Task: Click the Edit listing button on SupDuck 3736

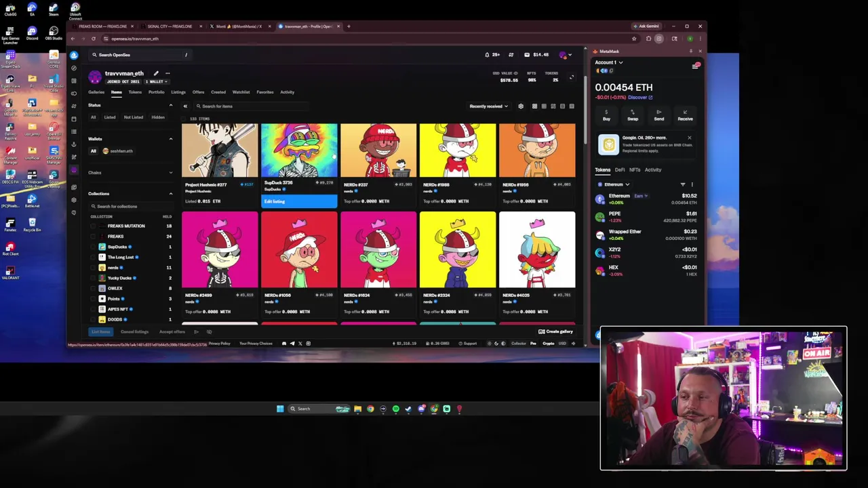Action: pos(299,201)
